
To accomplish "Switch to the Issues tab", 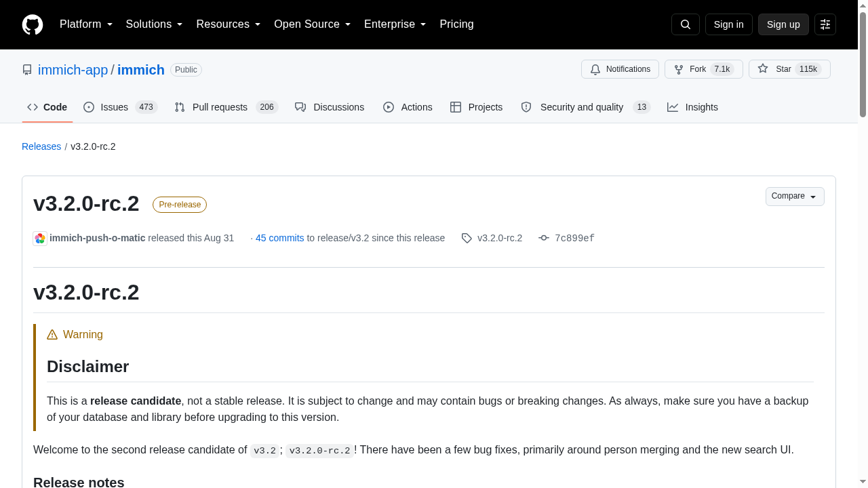I will (120, 107).
